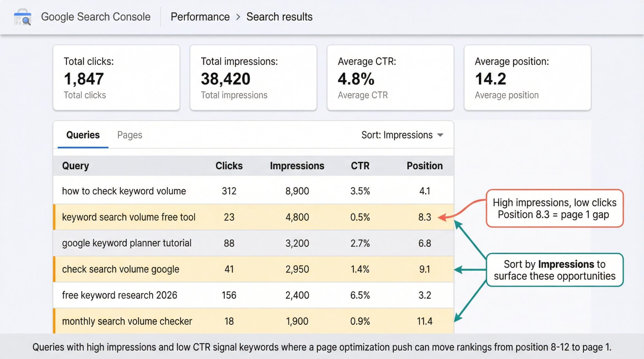Image resolution: width=644 pixels, height=359 pixels.
Task: Click the Google Search Console logo icon
Action: 23,17
